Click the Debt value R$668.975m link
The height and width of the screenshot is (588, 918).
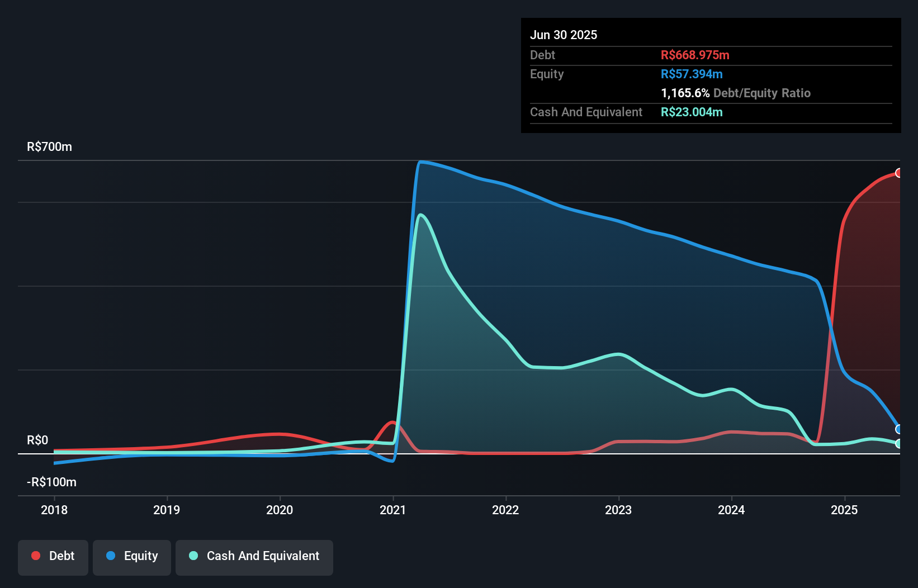(695, 55)
